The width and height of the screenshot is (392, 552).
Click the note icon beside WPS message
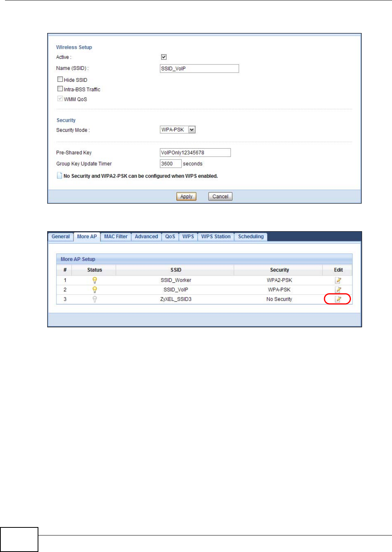60,176
